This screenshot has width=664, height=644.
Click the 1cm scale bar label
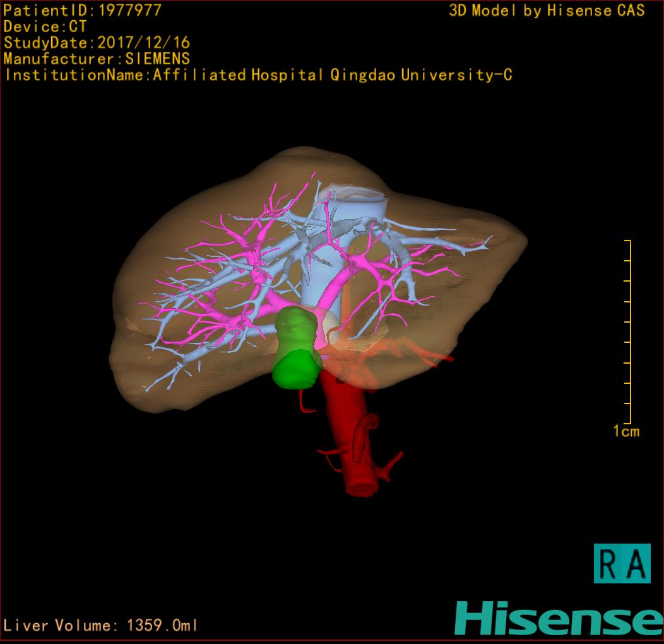[626, 431]
